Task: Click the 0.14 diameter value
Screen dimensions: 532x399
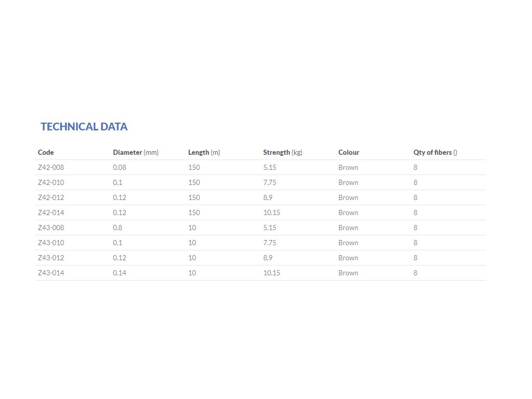Action: [119, 273]
